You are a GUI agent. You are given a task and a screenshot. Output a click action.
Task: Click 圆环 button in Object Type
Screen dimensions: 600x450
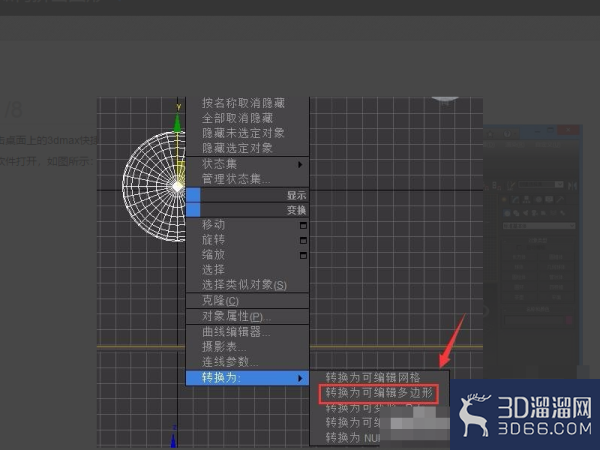519,287
